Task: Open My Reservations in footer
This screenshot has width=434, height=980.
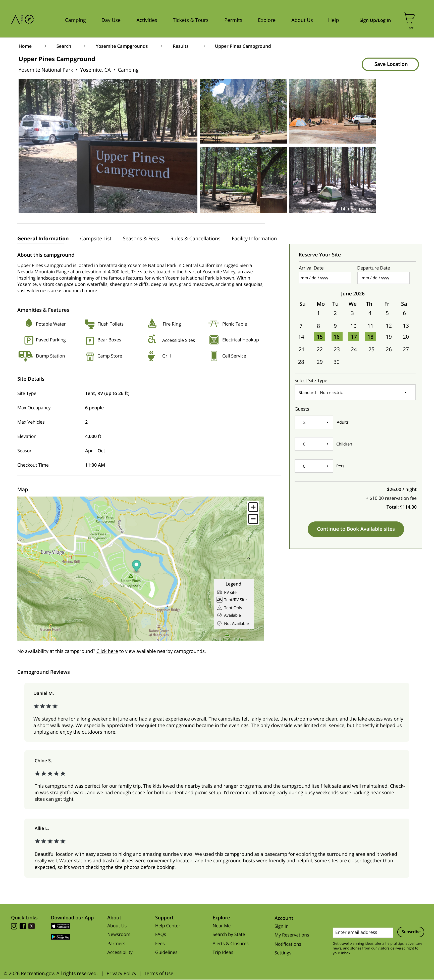Action: 292,935
